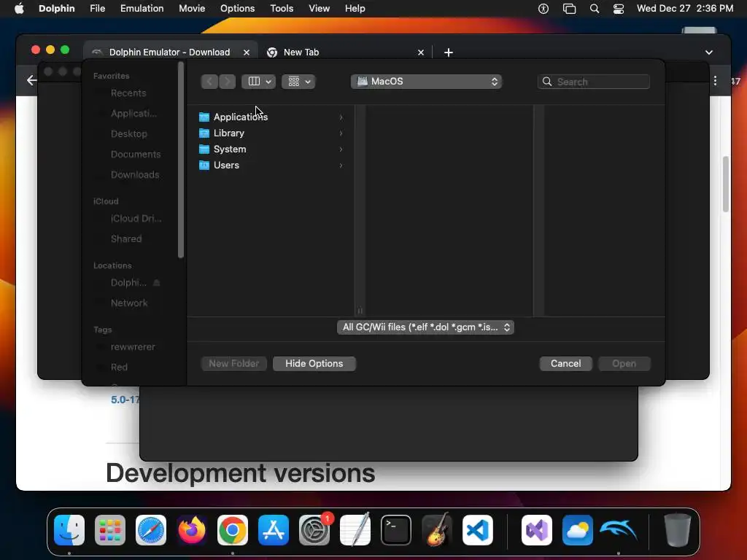Open Control Center in the menu bar

coord(619,9)
